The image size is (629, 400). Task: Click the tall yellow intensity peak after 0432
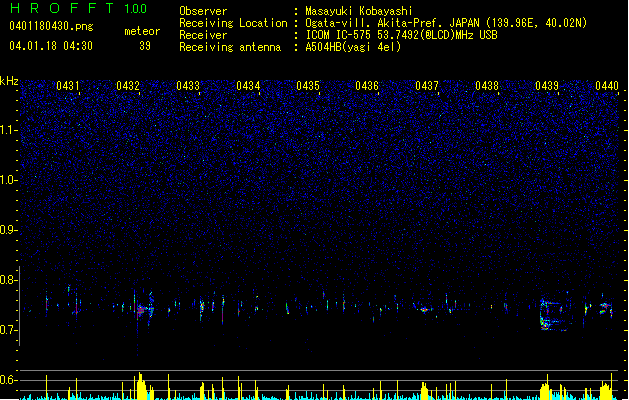point(141,386)
